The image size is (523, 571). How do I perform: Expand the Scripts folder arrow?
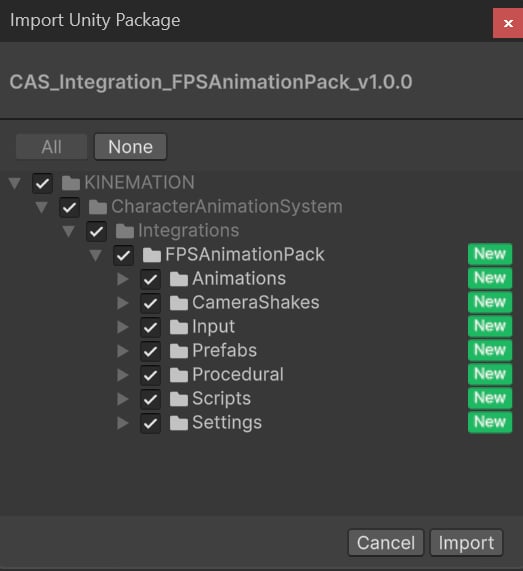123,399
